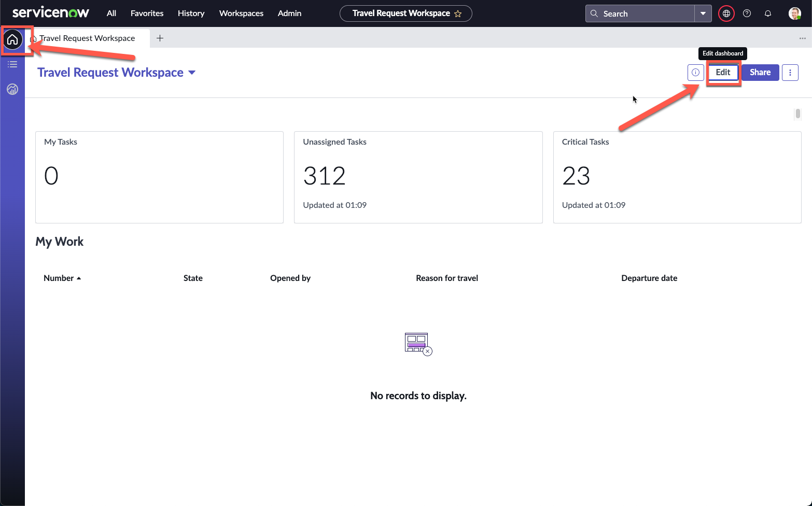Sort by the Number column header
This screenshot has height=506, width=812.
pos(59,278)
